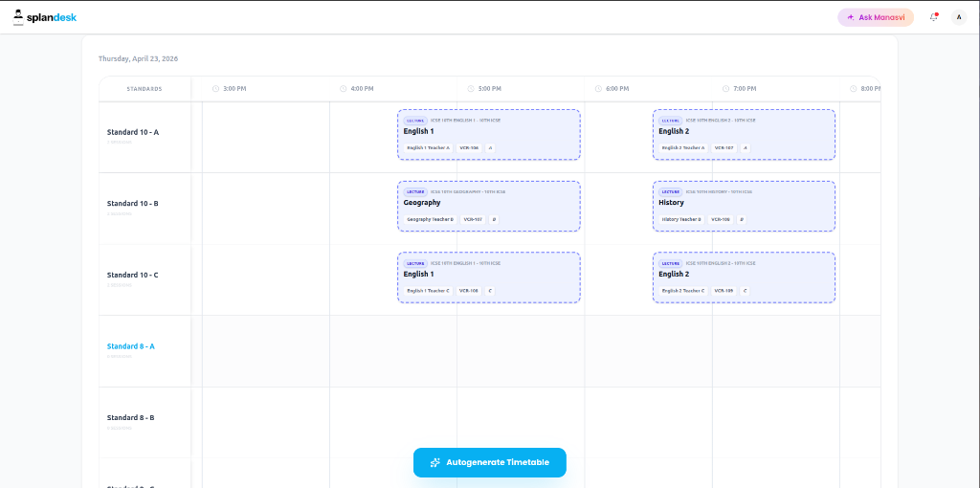Image resolution: width=980 pixels, height=488 pixels.
Task: Open English 2 session in Standard 10 - C
Action: [x=744, y=277]
